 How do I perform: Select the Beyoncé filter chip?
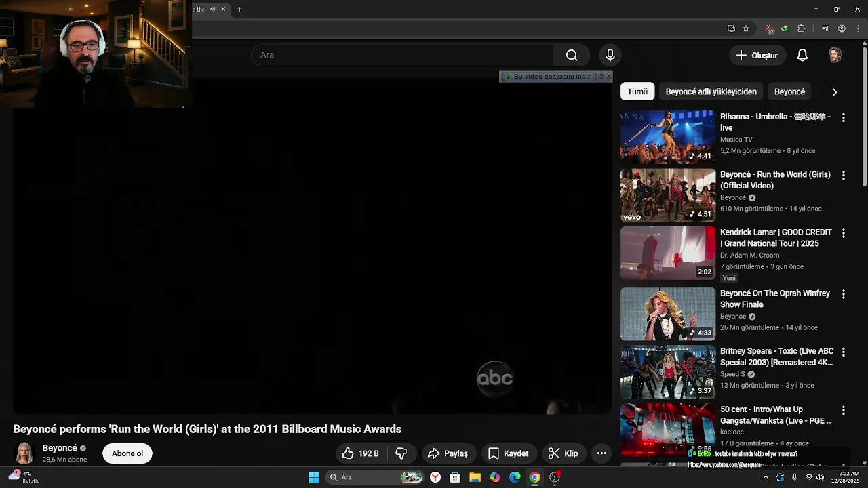click(x=789, y=91)
